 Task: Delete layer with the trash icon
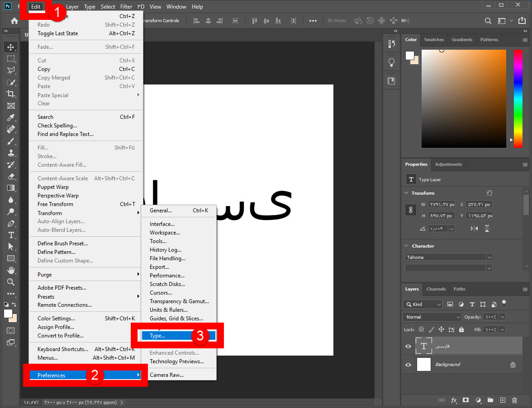pyautogui.click(x=514, y=400)
